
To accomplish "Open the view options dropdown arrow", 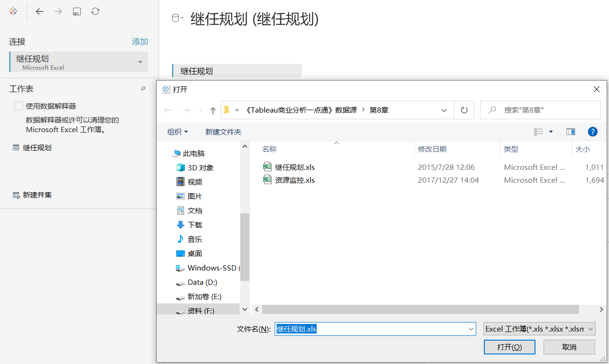I will [x=551, y=132].
